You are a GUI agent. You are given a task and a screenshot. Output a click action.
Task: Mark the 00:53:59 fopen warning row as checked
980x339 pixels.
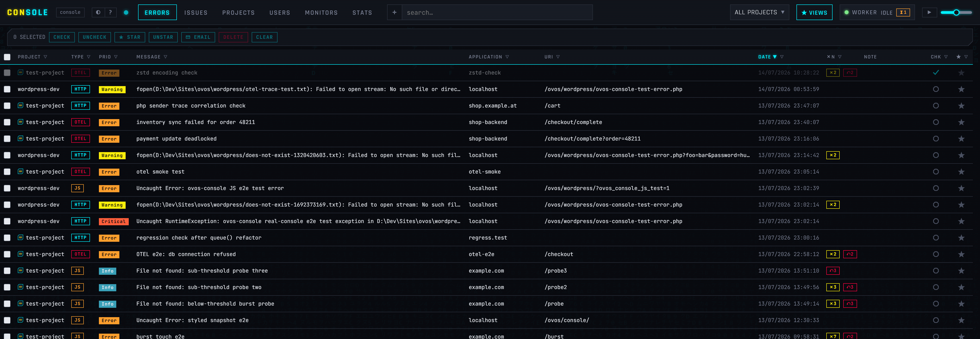pyautogui.click(x=935, y=89)
